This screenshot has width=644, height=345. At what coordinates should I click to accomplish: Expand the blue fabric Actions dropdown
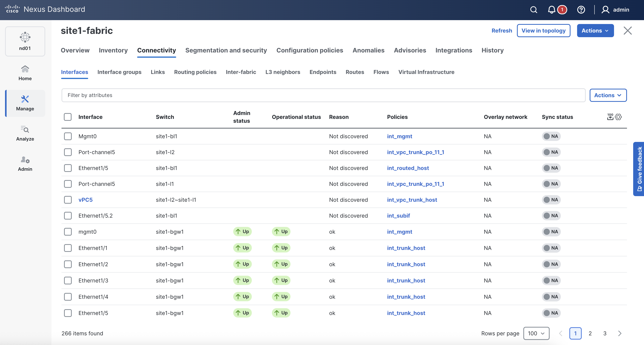pyautogui.click(x=595, y=31)
